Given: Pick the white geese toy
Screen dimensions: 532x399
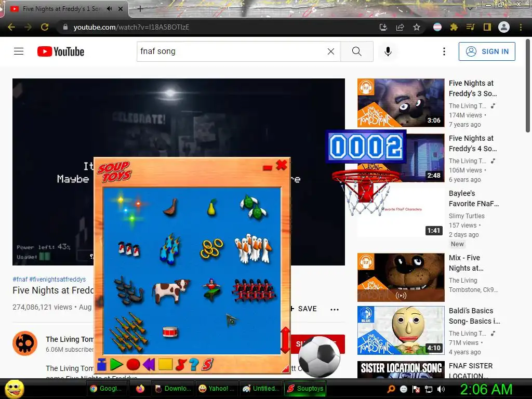Looking at the screenshot, I should [253, 248].
